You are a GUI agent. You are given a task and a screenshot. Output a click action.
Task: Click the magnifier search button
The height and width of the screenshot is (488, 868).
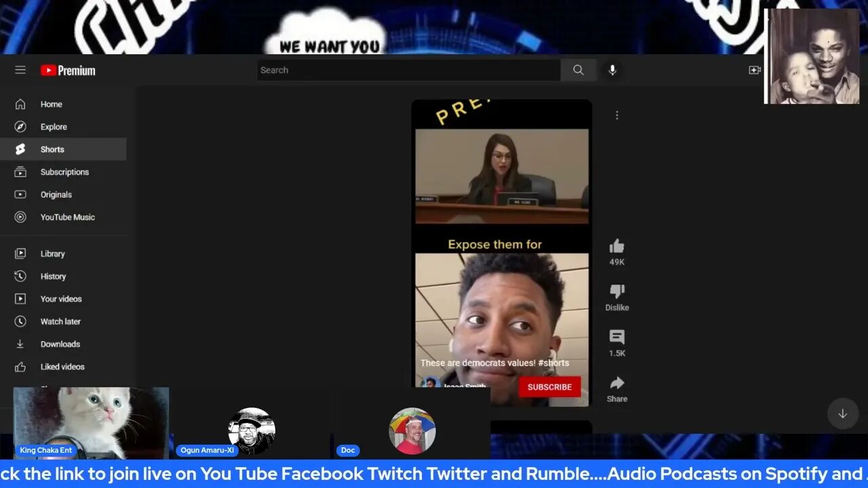click(578, 70)
